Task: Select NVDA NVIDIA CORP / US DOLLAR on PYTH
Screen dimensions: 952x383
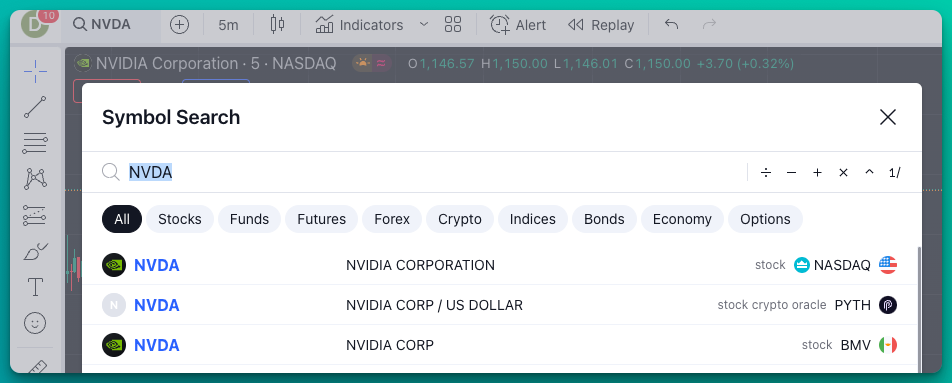Action: [x=499, y=305]
